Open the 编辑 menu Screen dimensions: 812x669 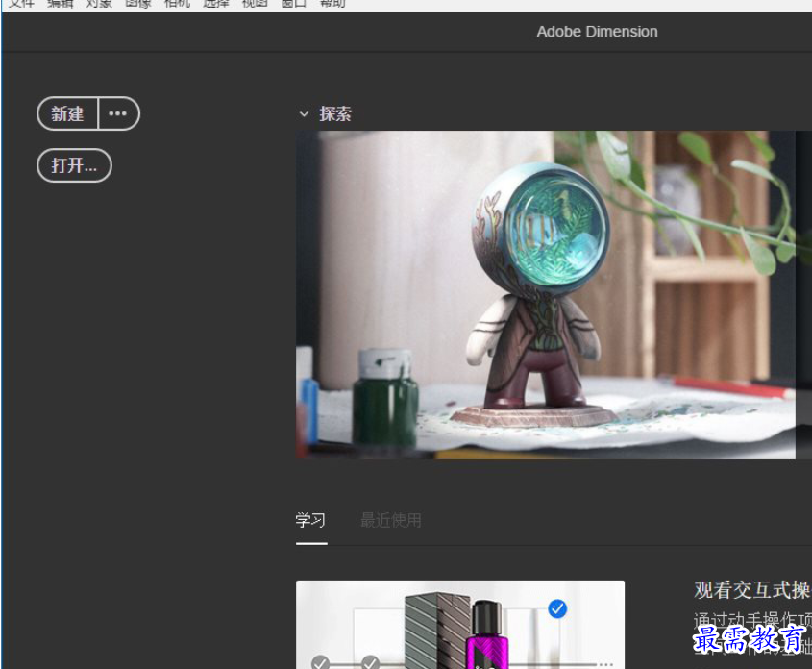tap(61, 3)
